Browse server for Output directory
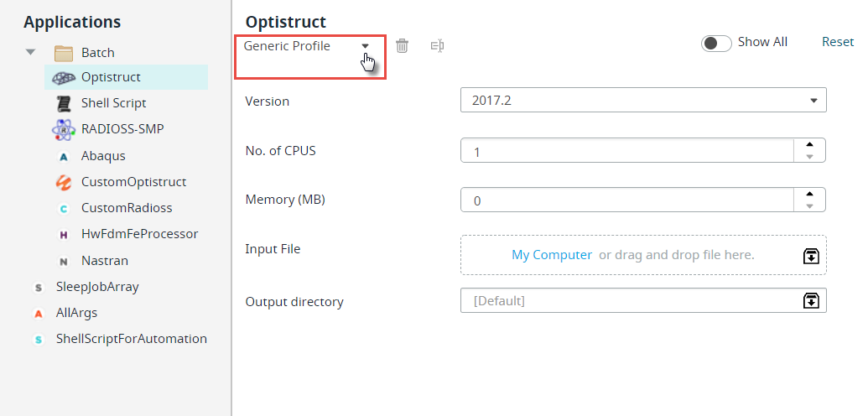Image resolution: width=868 pixels, height=416 pixels. tap(811, 301)
